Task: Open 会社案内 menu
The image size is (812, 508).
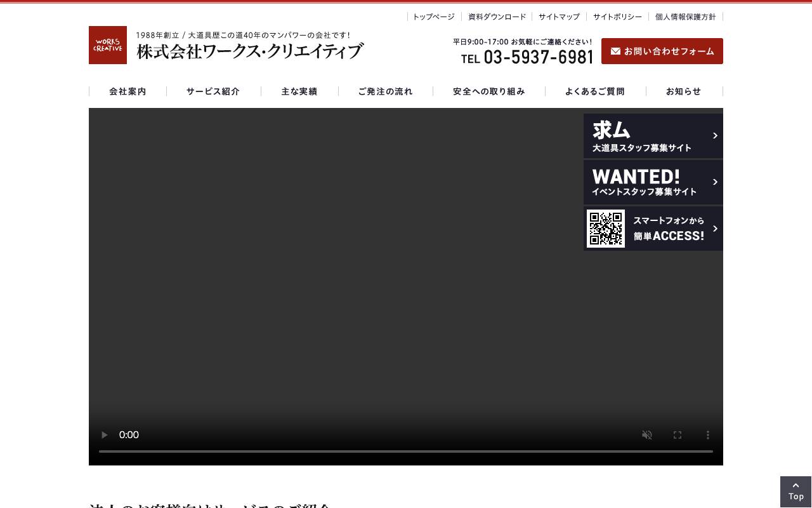Action: click(x=128, y=91)
